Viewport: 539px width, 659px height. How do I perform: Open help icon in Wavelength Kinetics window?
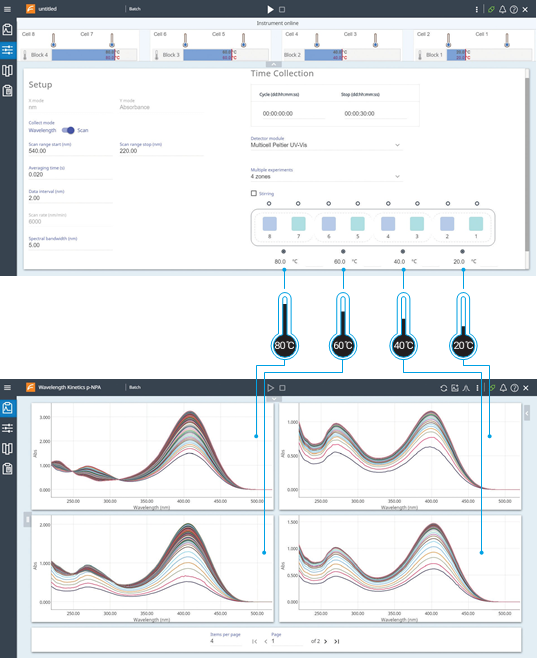coord(514,388)
